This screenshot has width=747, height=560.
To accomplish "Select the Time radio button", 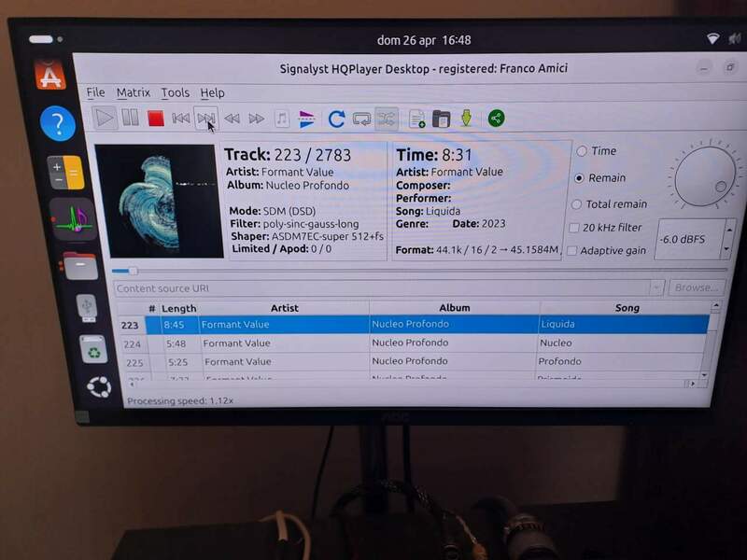I will click(582, 151).
